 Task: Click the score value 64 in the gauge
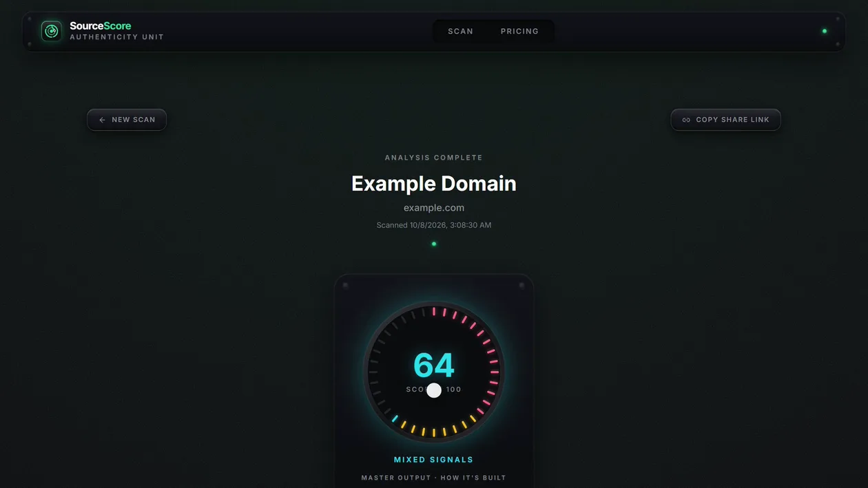(x=433, y=365)
